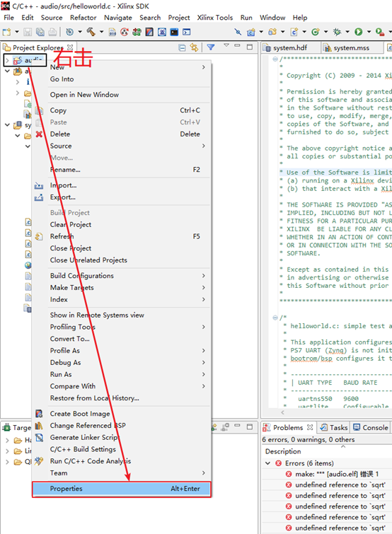Expand the Build Configurations submenu arrow

click(204, 276)
